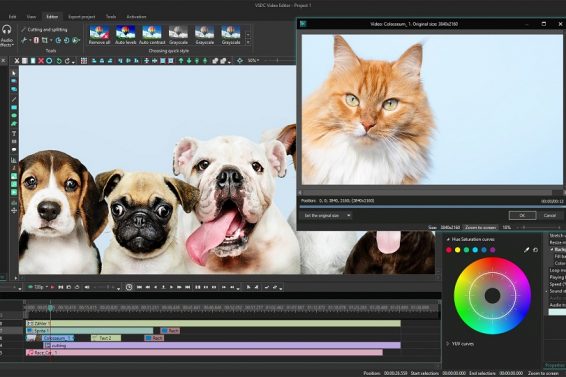Viewport: 566px width, 377px height.
Task: Select the Race Car 1 audio clip
Action: pos(204,352)
